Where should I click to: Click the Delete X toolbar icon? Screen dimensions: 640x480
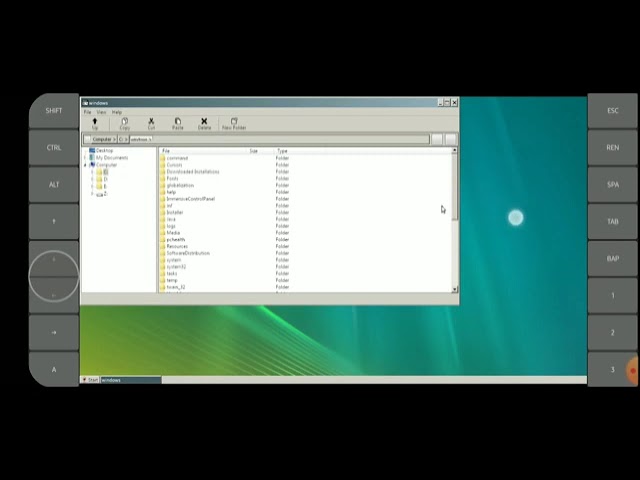pyautogui.click(x=204, y=121)
